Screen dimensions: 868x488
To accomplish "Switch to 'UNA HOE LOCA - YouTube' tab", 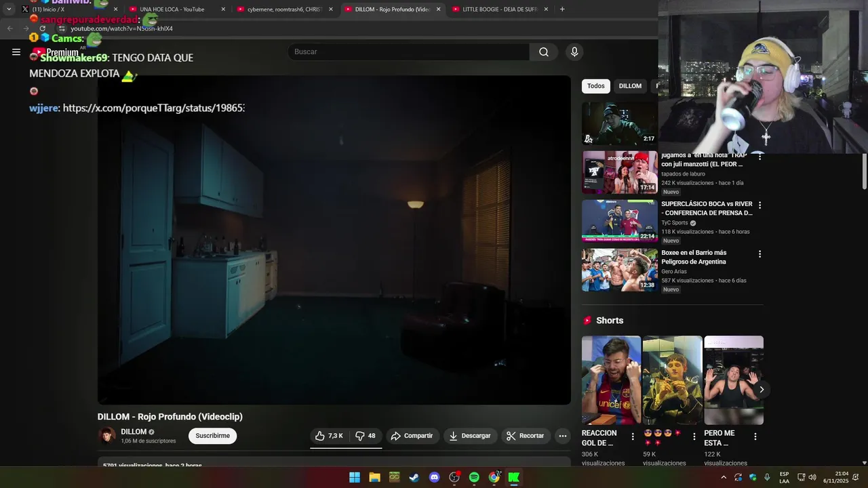I will pyautogui.click(x=176, y=9).
